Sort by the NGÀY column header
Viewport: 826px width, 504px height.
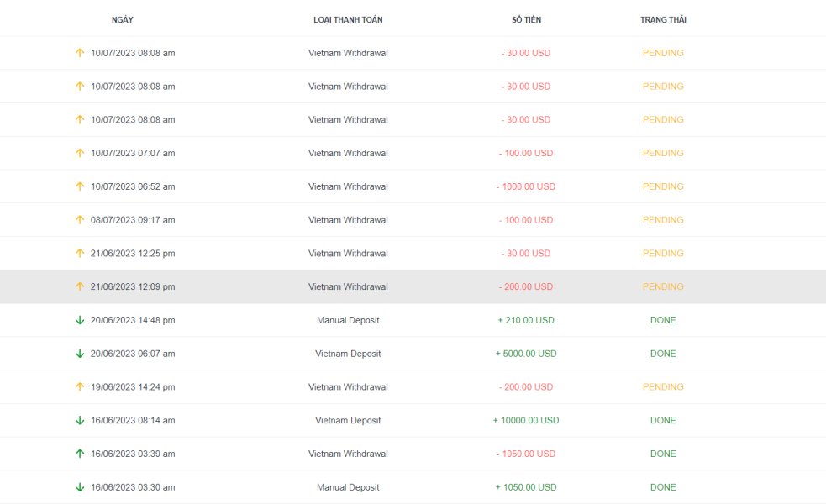pyautogui.click(x=122, y=19)
